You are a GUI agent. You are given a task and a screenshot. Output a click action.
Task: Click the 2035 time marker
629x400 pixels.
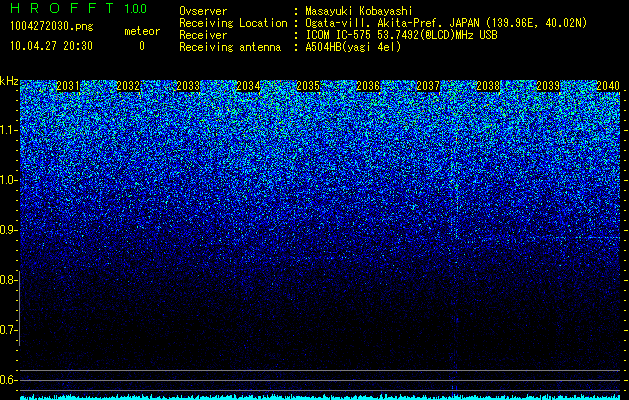click(x=308, y=86)
